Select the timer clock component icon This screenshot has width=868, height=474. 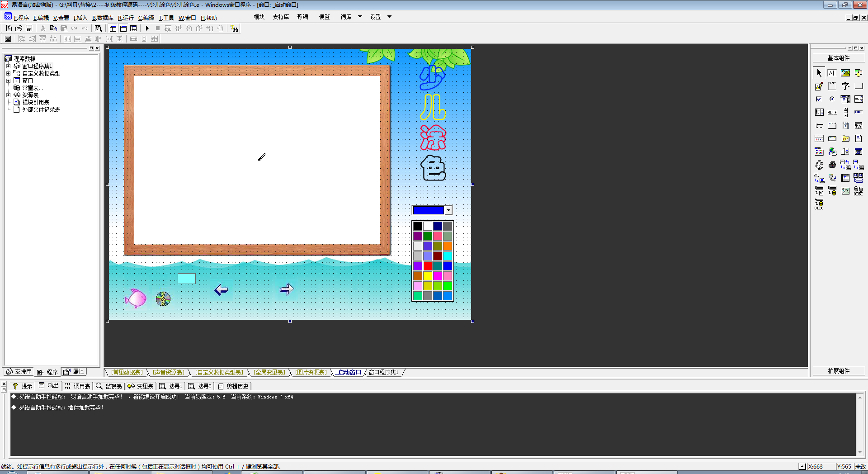click(x=819, y=165)
